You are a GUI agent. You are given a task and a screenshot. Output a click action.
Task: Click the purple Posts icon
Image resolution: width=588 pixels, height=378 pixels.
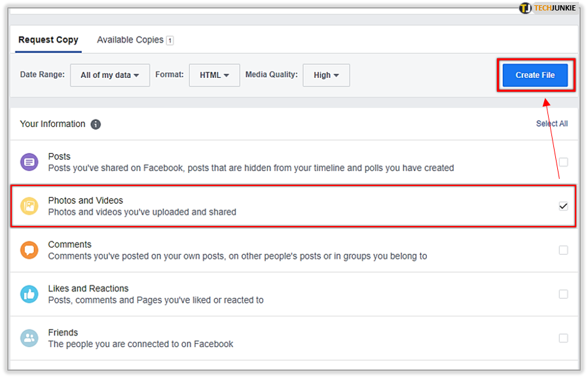click(x=29, y=162)
